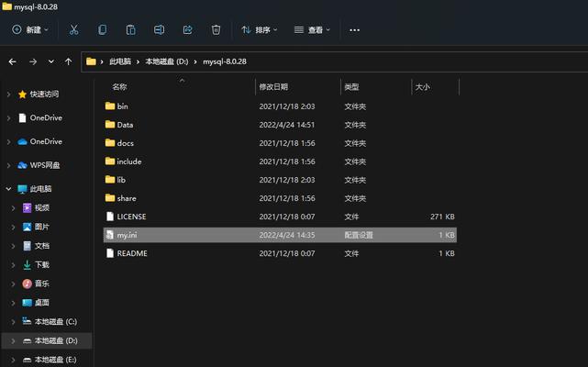This screenshot has height=367, width=588.
Task: Open 快速访问 in the sidebar
Action: coord(44,95)
